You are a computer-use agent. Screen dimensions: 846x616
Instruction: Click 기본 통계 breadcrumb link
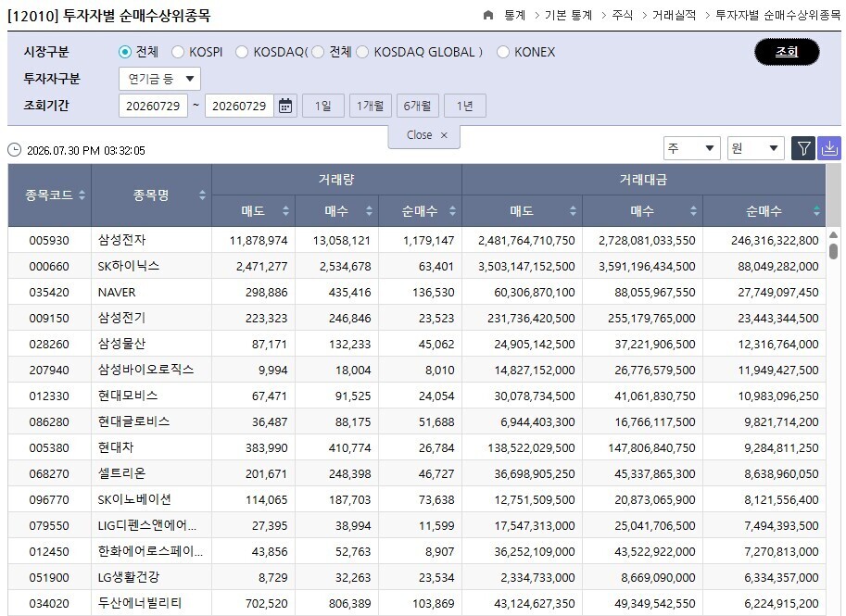[x=568, y=15]
